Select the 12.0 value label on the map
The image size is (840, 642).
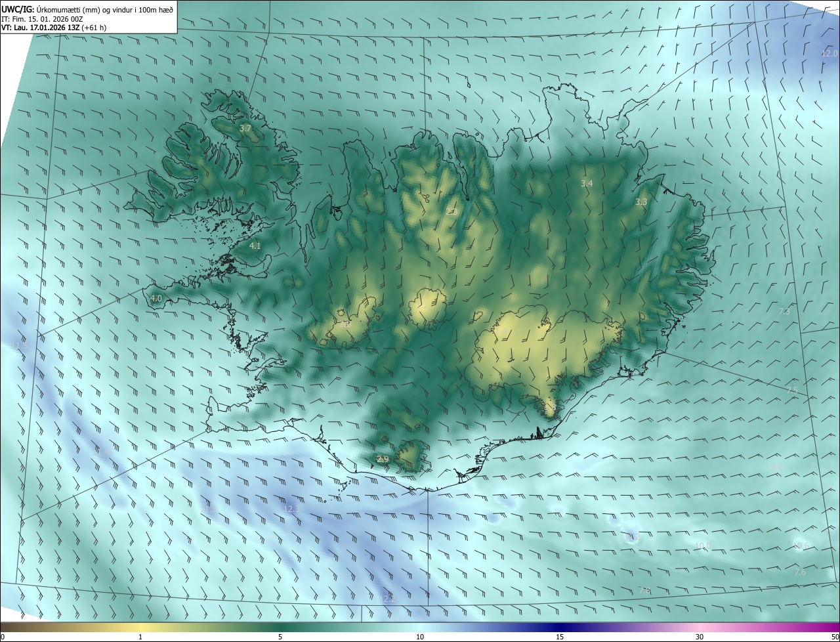[x=829, y=53]
